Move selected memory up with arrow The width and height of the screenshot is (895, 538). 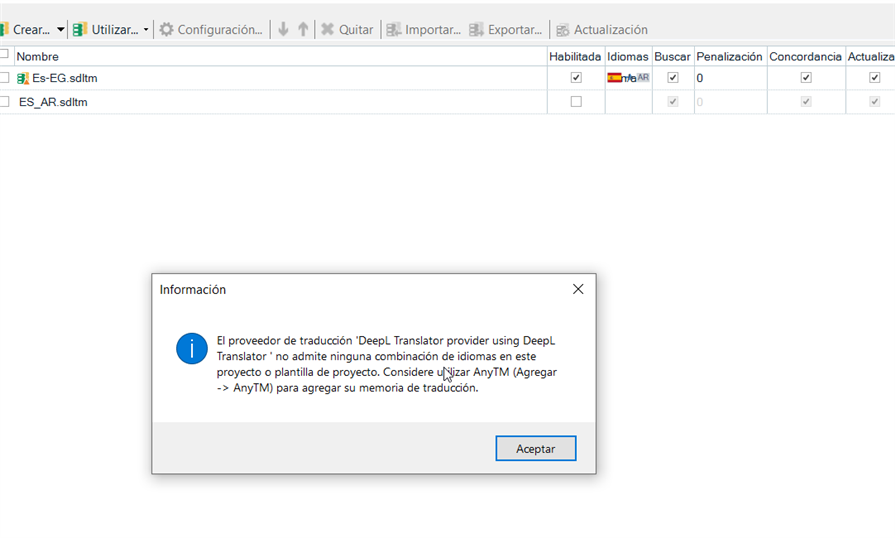(303, 29)
